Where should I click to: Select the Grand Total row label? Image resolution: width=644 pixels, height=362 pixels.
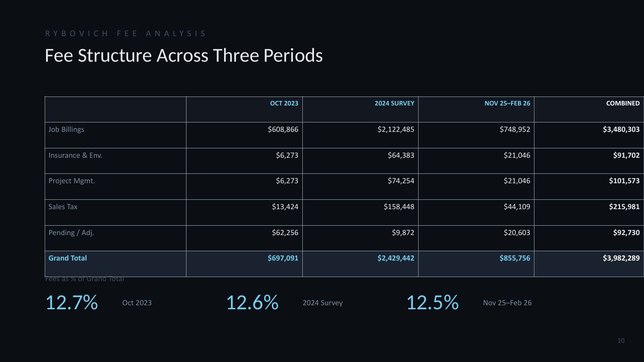click(68, 258)
